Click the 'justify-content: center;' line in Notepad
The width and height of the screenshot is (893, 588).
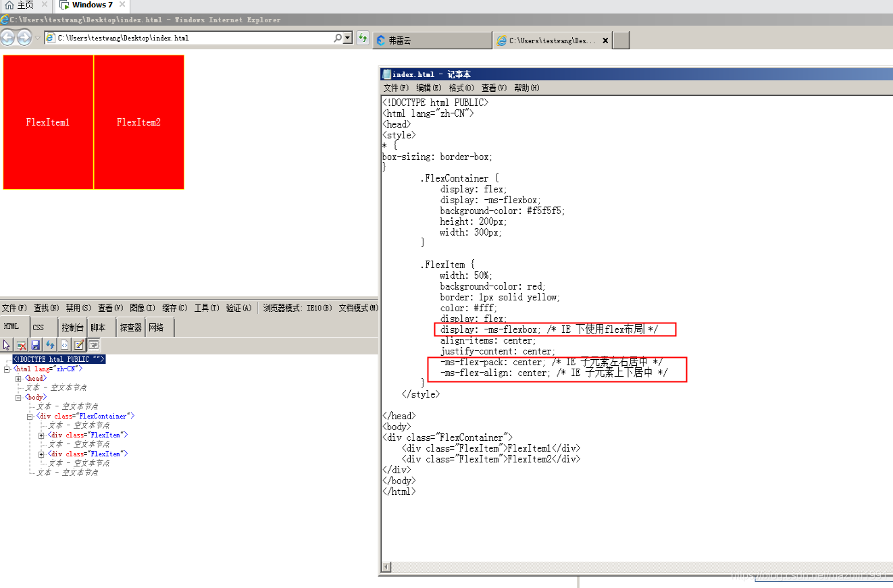point(497,351)
